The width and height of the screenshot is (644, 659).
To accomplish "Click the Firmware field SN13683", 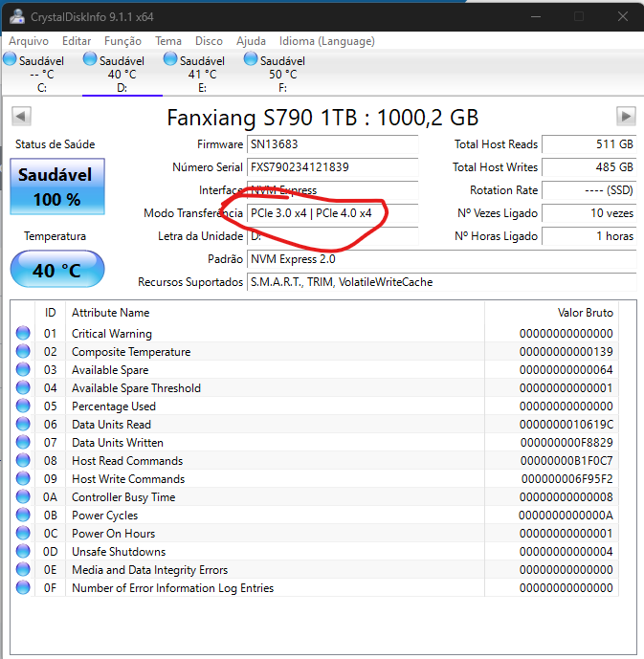I will [x=332, y=144].
